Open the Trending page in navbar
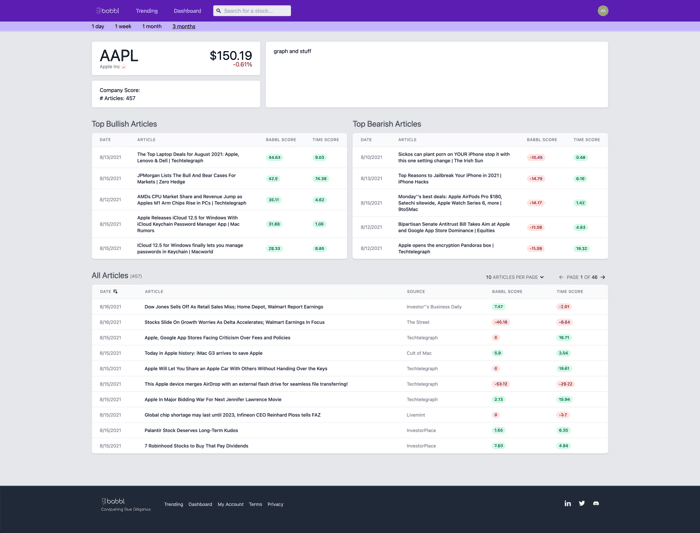The width and height of the screenshot is (700, 533). [x=147, y=11]
